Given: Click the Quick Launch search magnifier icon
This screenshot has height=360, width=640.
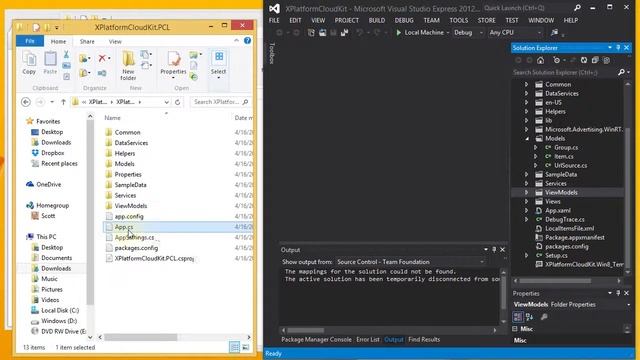Looking at the screenshot, I should (577, 8).
